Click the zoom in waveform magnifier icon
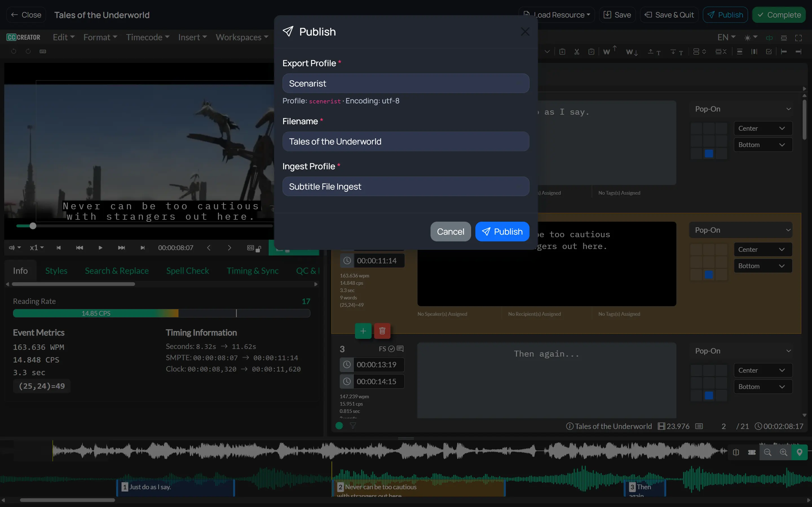This screenshot has width=812, height=507. [x=783, y=452]
